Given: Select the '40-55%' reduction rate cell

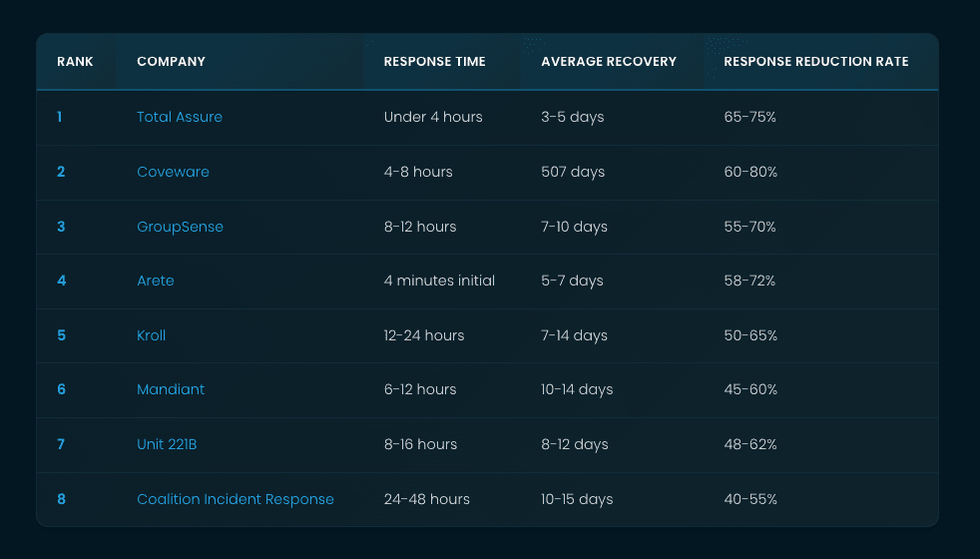Looking at the screenshot, I should pos(750,499).
